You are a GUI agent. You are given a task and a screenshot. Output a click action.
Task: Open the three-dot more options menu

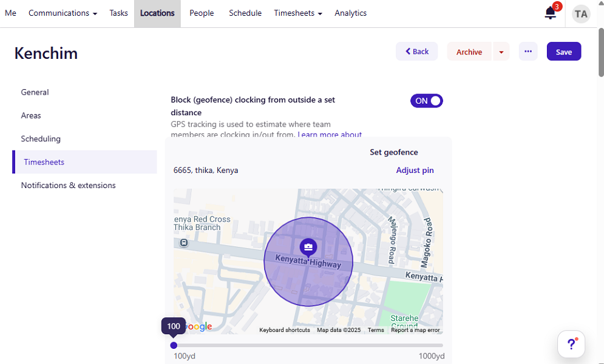528,52
